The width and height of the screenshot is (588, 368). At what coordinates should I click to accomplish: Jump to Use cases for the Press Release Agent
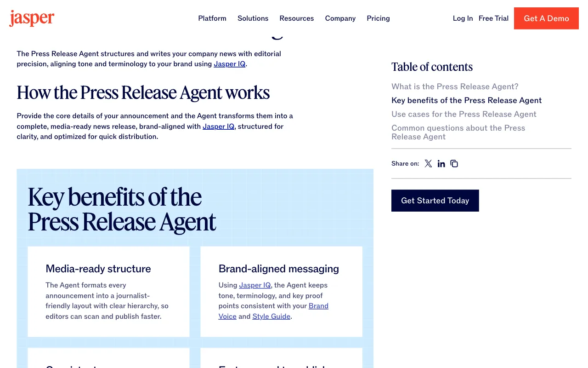(464, 114)
